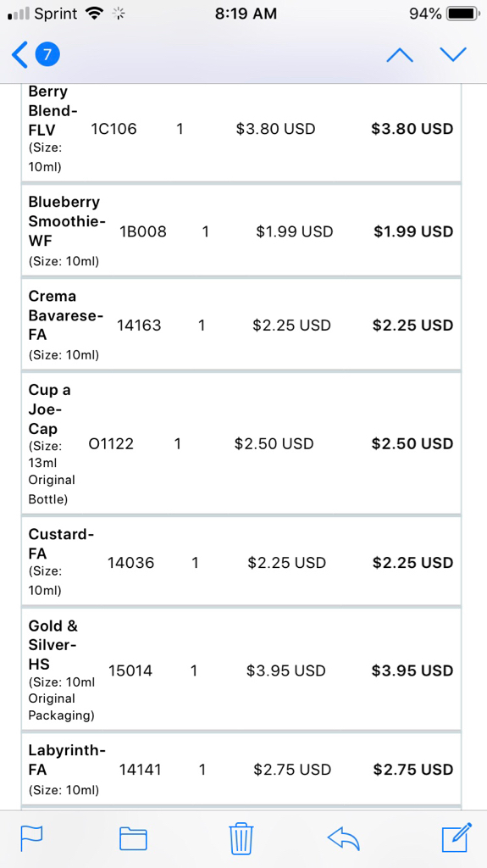This screenshot has width=487, height=868.
Task: Tap the Gold & Silver-HS product name
Action: (53, 645)
